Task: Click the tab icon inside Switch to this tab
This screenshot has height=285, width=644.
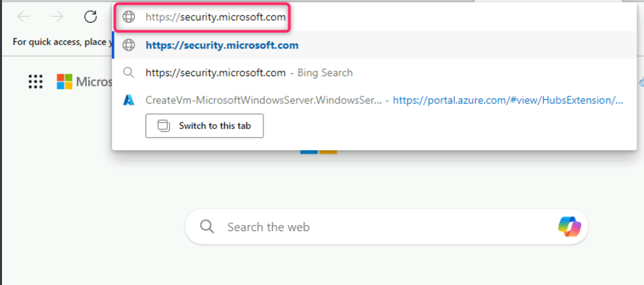Action: tap(163, 126)
